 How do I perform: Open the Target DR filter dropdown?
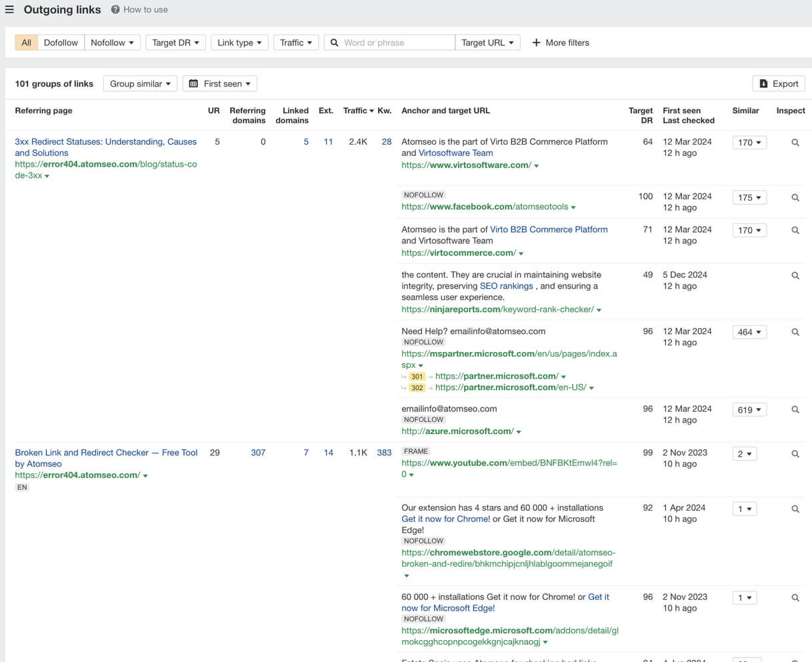(x=175, y=43)
